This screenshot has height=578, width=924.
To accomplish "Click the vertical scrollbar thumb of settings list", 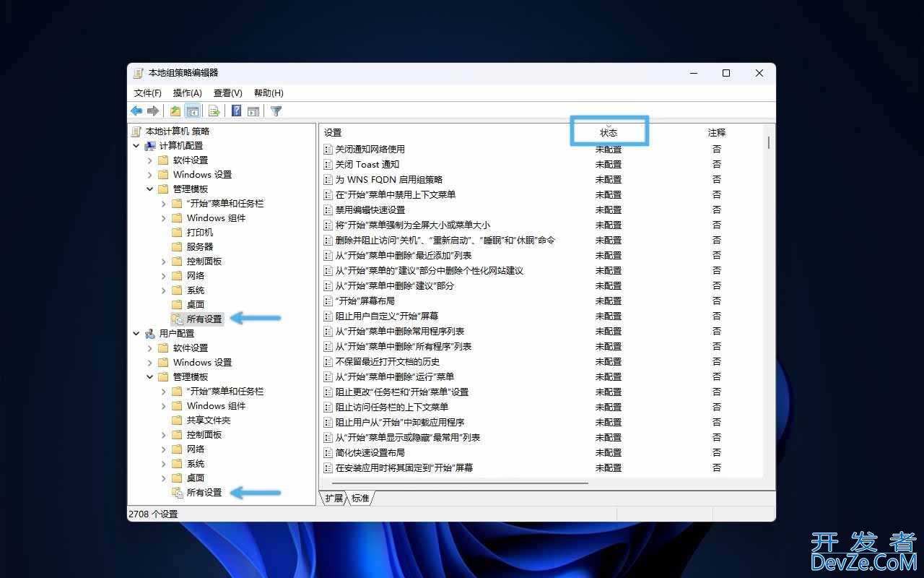I will click(x=769, y=142).
